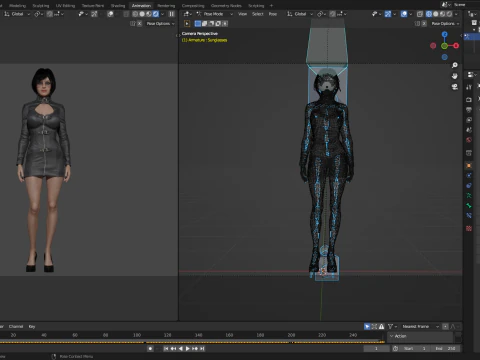Viewport: 480px width, 360px height.
Task: Switch to the UV Editing workspace tab
Action: (65, 6)
